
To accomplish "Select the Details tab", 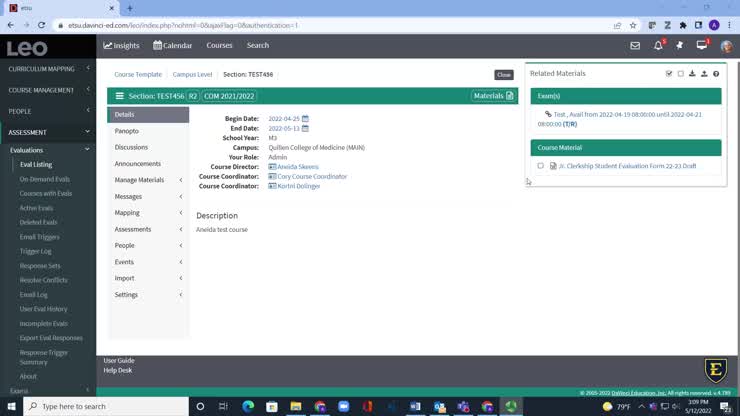I will 148,115.
